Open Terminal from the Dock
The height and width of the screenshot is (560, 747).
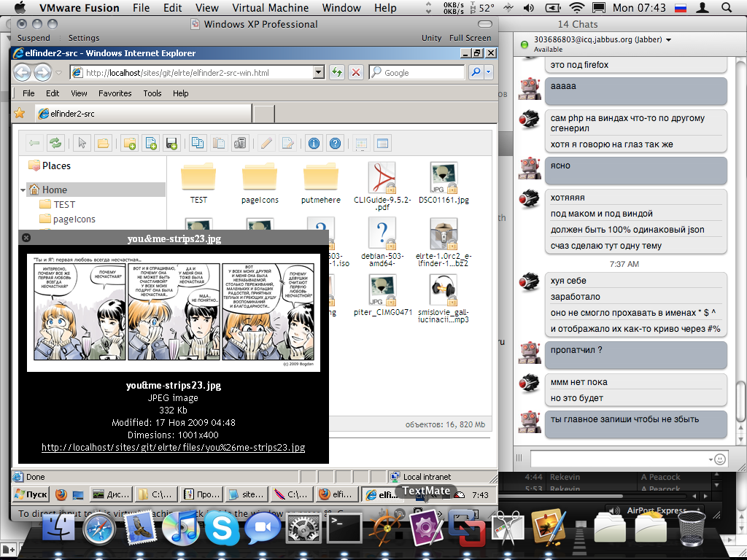344,528
